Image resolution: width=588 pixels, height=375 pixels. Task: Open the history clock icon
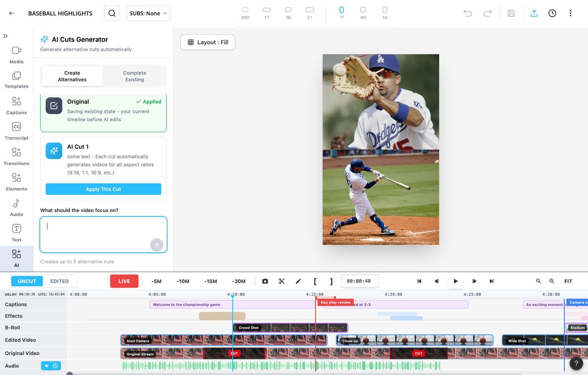552,13
